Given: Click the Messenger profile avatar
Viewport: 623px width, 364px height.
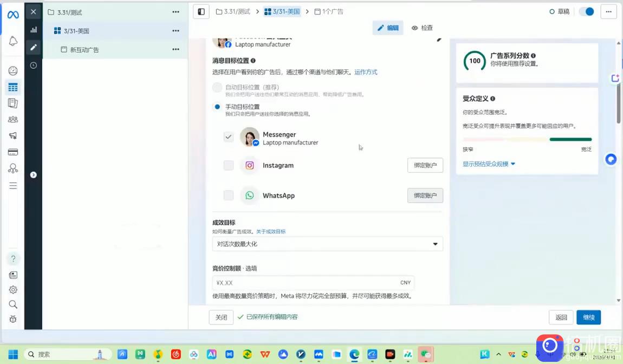Looking at the screenshot, I should (x=250, y=137).
